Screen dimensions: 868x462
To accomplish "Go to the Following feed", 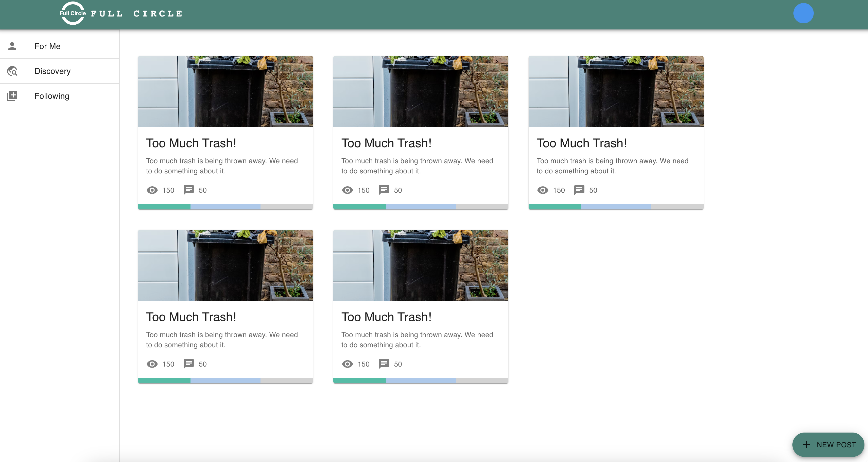I will [x=52, y=96].
